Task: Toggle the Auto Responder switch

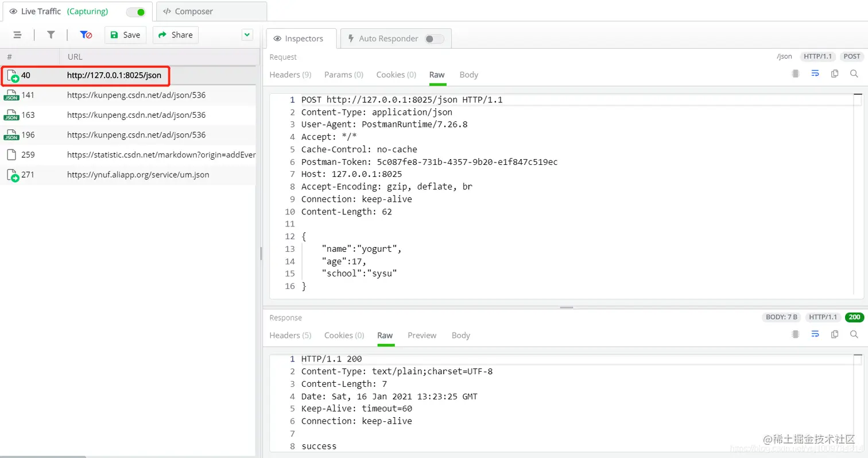Action: tap(435, 39)
